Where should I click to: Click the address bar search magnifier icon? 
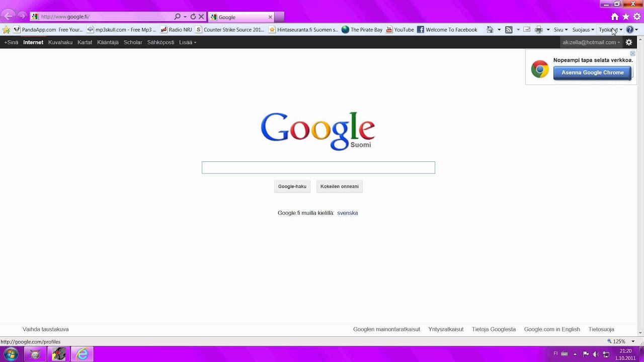(x=177, y=17)
